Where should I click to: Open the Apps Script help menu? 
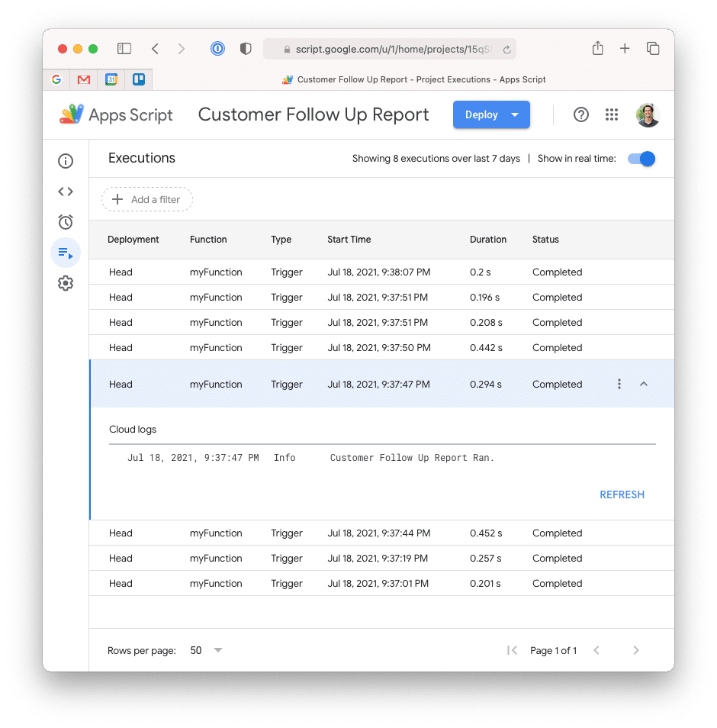580,114
